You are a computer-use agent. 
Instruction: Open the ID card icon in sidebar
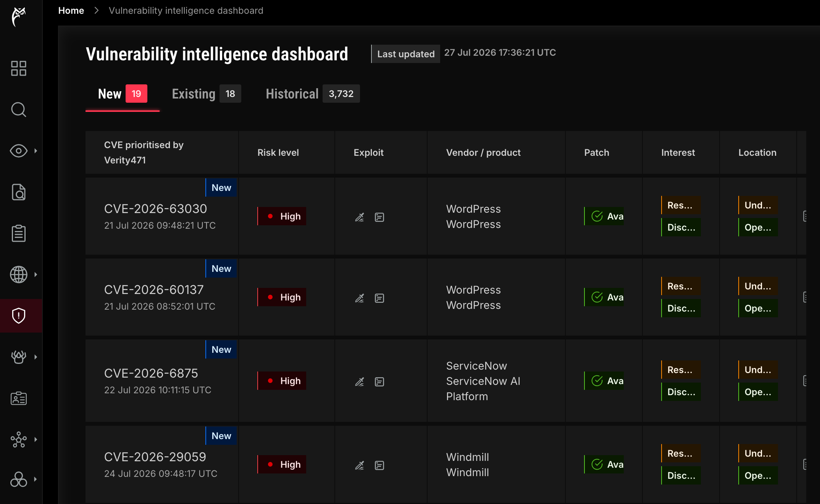click(18, 398)
